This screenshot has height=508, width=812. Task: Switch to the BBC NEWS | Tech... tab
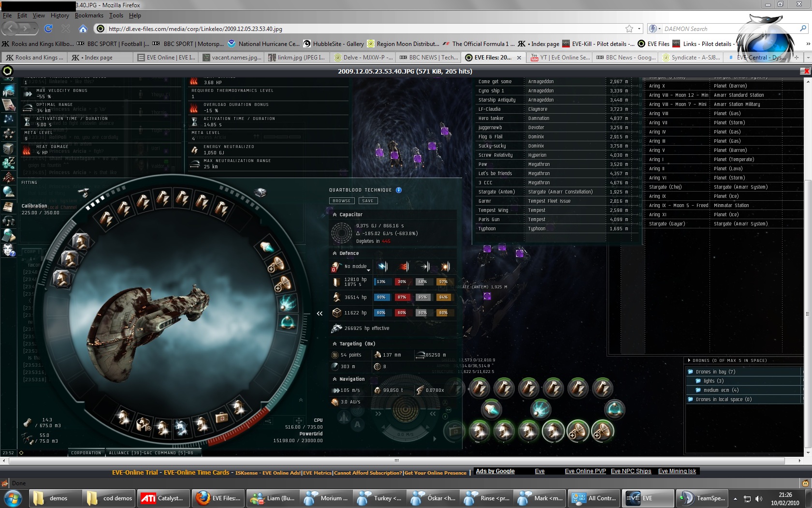tap(428, 57)
